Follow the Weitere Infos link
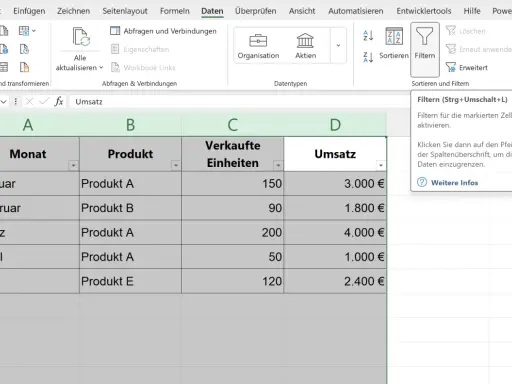 tap(454, 183)
